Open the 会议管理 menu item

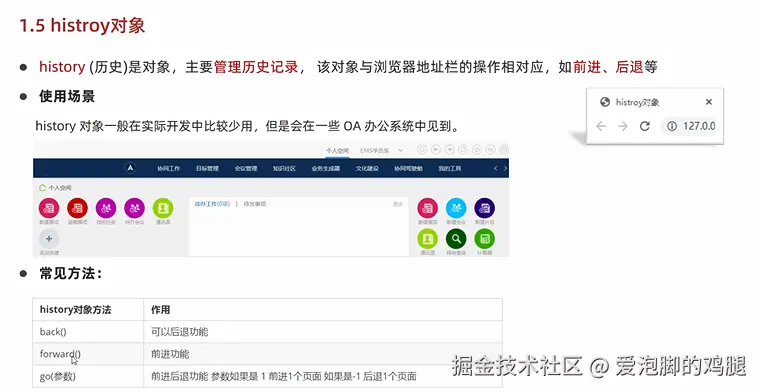(x=246, y=169)
